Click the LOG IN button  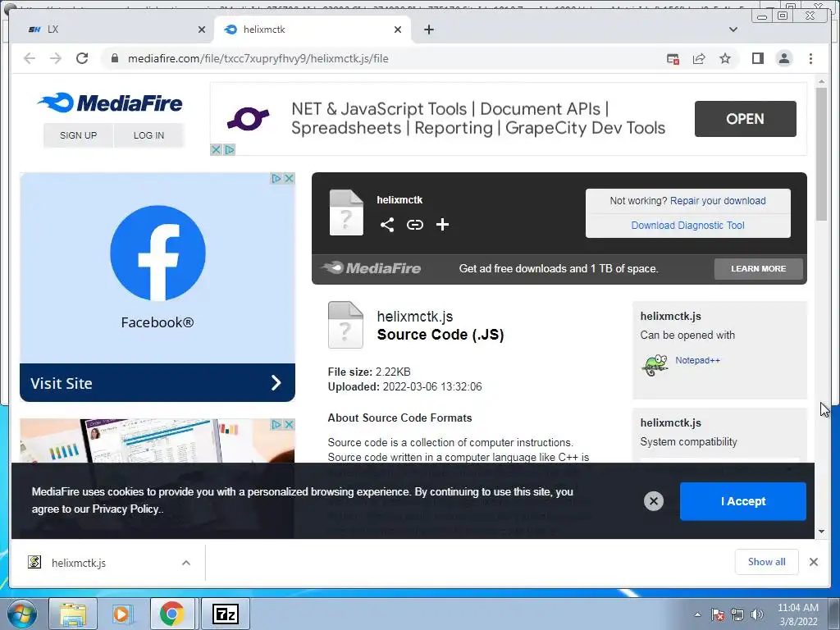[x=149, y=135]
